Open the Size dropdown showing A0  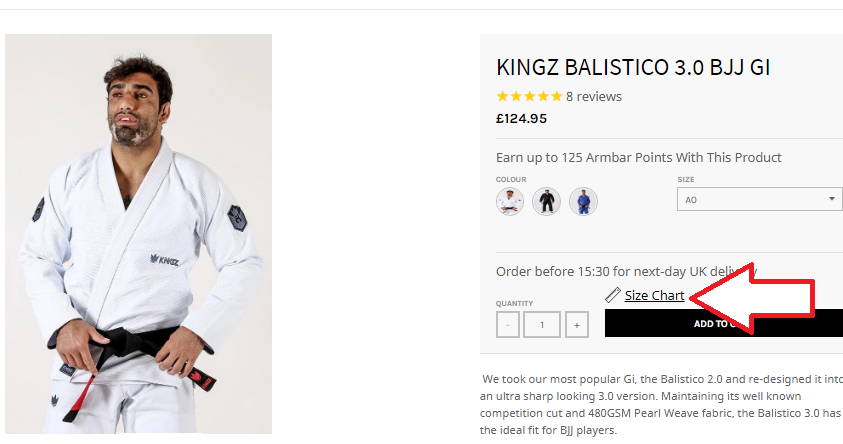[759, 199]
